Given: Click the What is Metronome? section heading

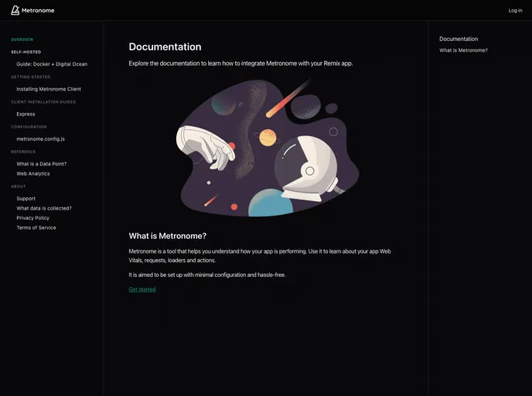Looking at the screenshot, I should (x=167, y=236).
